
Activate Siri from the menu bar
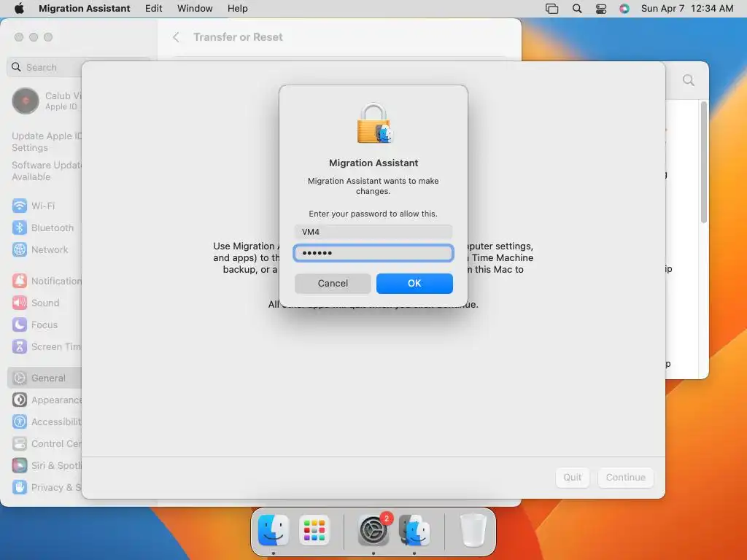point(624,9)
